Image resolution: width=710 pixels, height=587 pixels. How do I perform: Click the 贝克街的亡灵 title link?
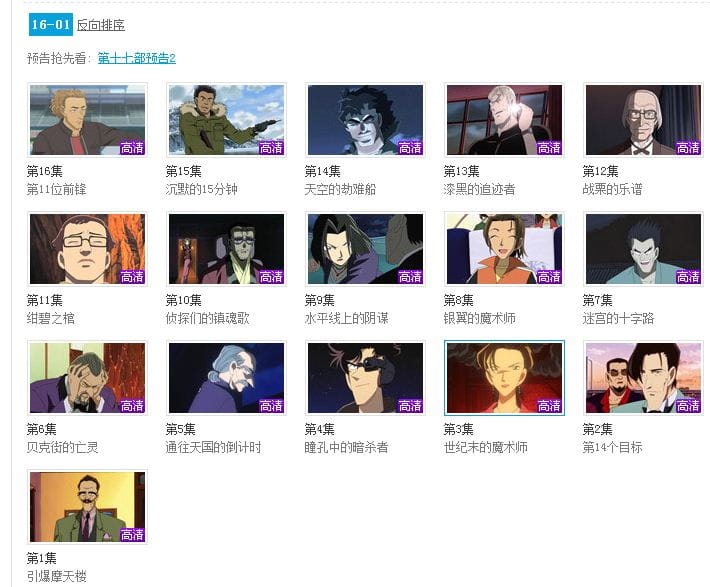pyautogui.click(x=62, y=447)
